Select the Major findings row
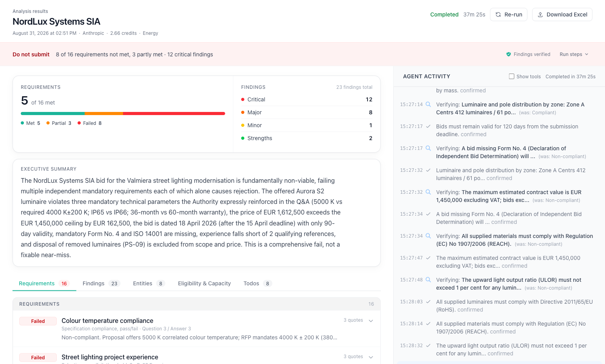Viewport: 605px width, 364px height. pos(307,112)
